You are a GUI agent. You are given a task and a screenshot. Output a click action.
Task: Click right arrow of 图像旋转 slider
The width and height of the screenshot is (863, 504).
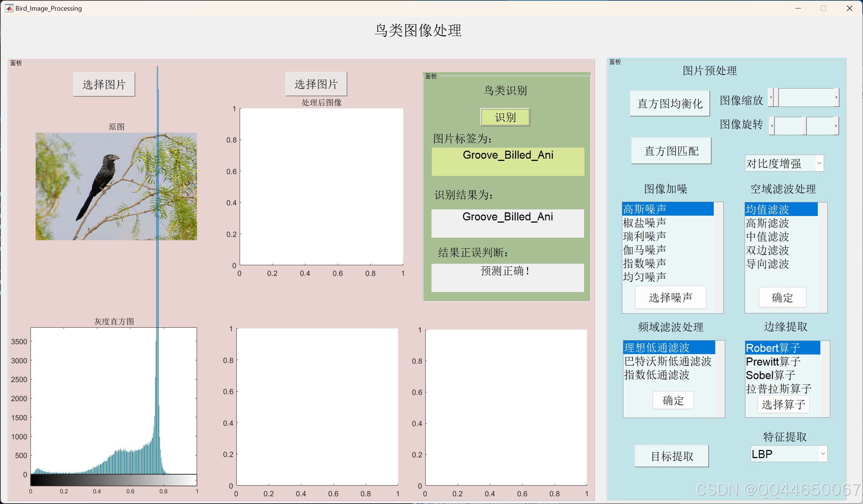coord(836,126)
